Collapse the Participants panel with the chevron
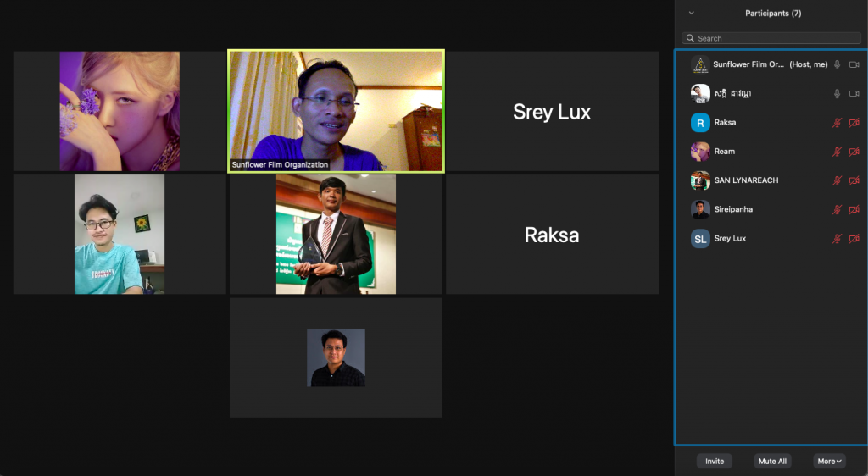The image size is (868, 476). (692, 13)
